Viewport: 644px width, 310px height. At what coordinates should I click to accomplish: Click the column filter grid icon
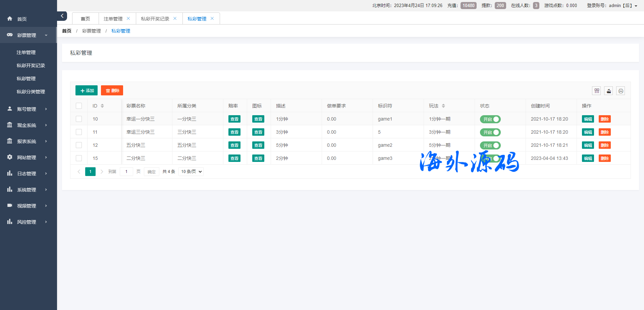pyautogui.click(x=596, y=91)
